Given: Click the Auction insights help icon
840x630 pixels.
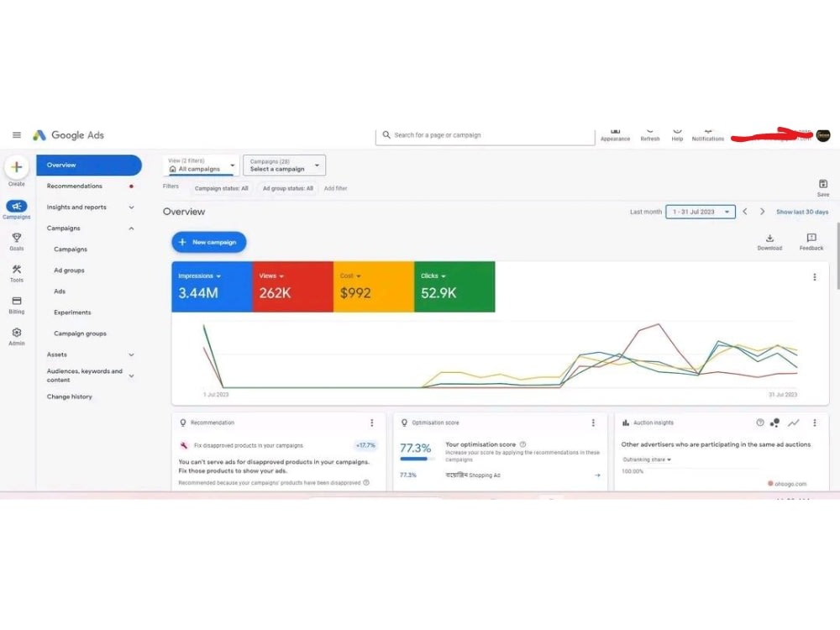Looking at the screenshot, I should [759, 423].
